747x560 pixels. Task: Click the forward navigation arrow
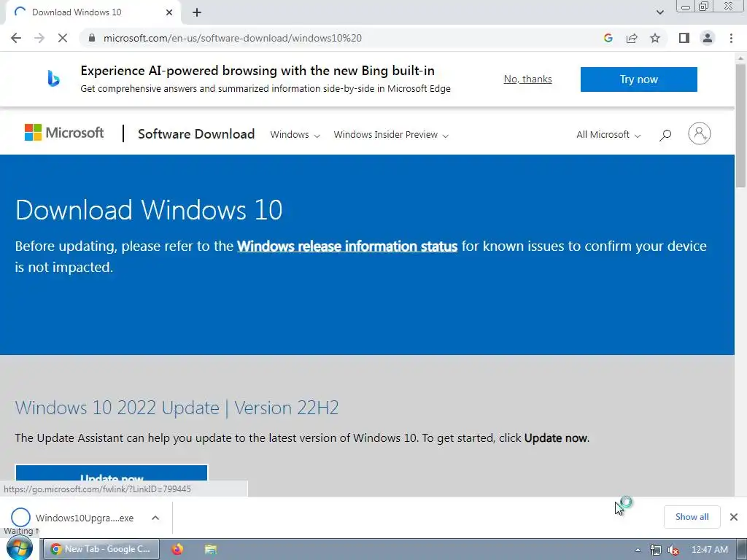(x=39, y=38)
